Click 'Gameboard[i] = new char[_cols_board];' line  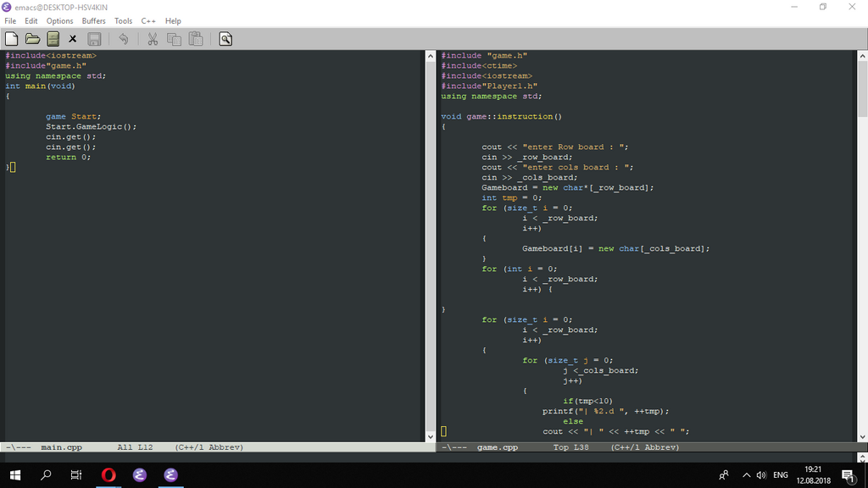point(615,249)
